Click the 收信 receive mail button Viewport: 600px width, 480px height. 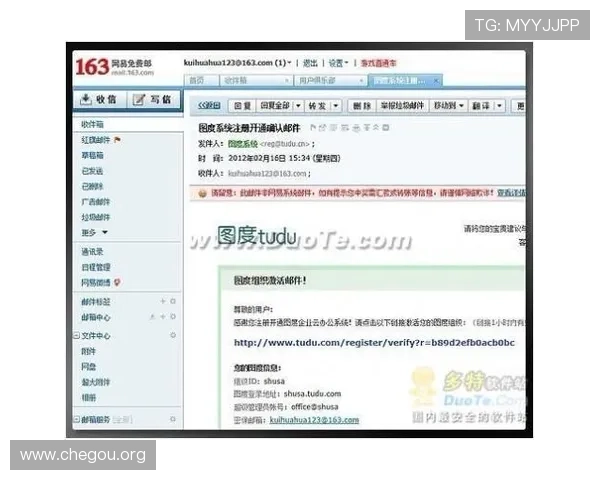click(99, 100)
